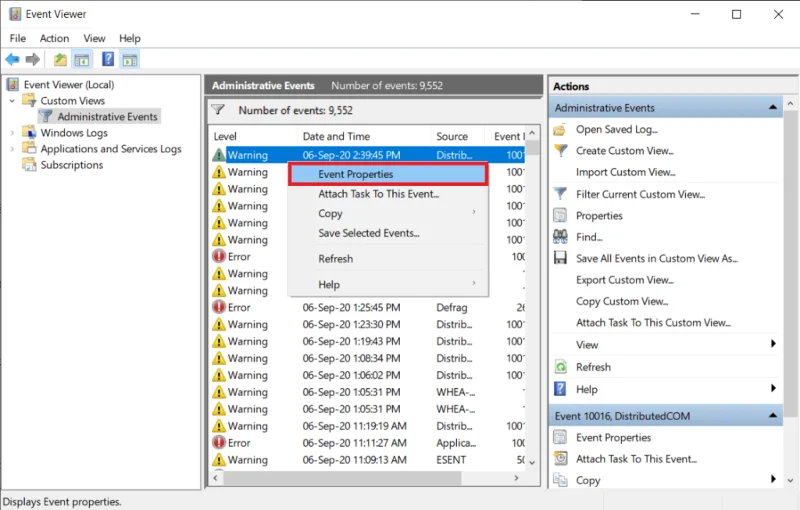
Task: Click the Save All Events floppy icon
Action: [x=560, y=258]
